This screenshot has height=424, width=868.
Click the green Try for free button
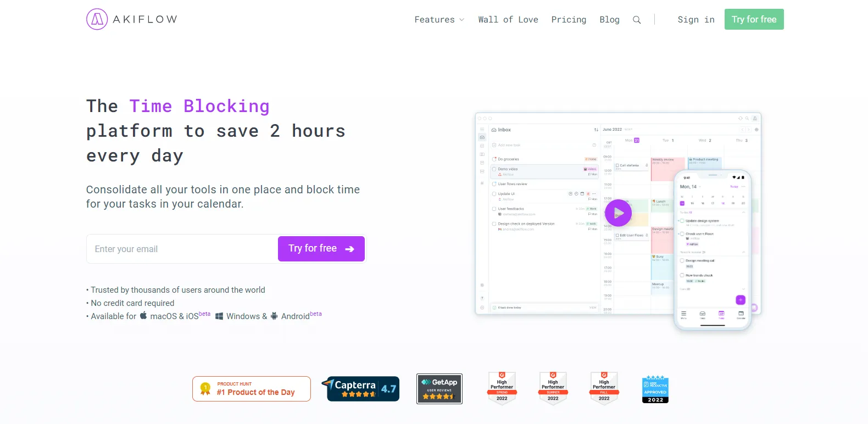coord(754,19)
